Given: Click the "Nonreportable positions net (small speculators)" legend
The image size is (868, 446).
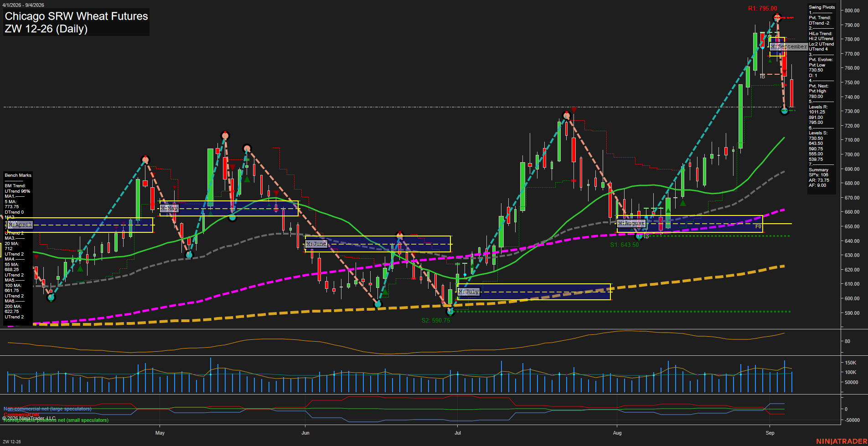Looking at the screenshot, I should pyautogui.click(x=56, y=420).
